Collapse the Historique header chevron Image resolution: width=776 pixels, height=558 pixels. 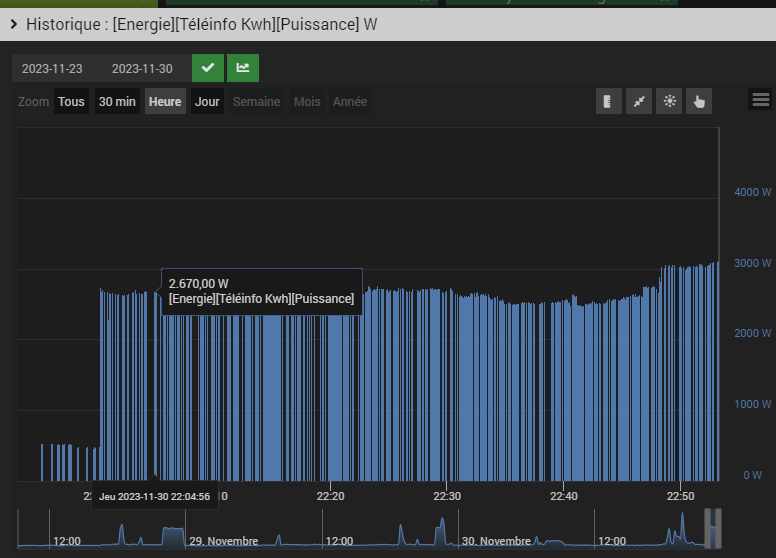[13, 23]
